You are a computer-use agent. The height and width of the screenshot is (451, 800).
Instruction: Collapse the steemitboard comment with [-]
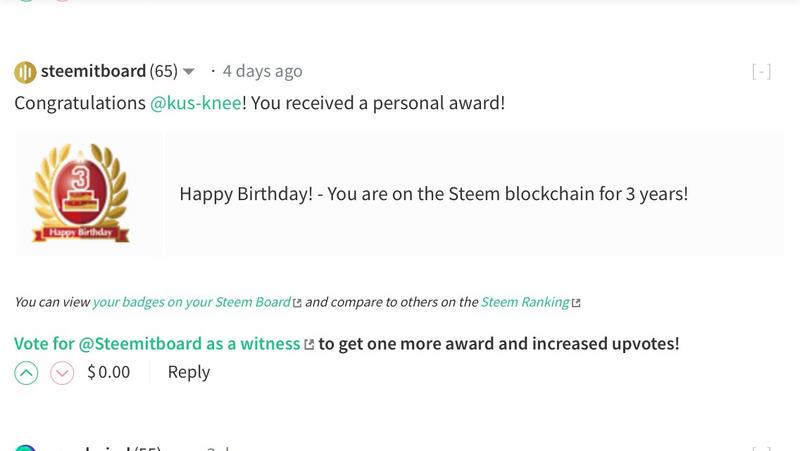761,72
